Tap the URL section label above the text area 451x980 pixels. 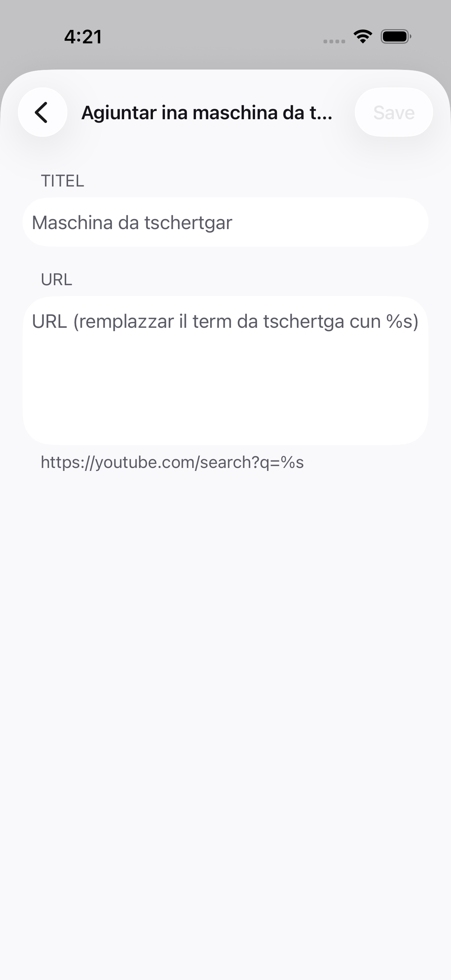tap(56, 280)
